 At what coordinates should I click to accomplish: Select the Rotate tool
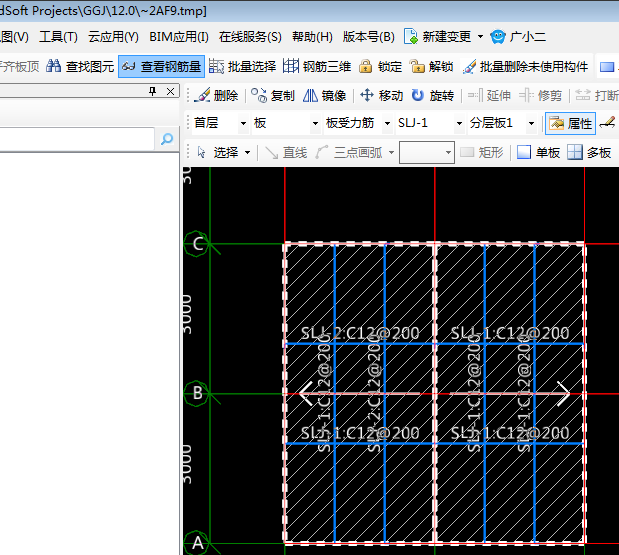432,96
